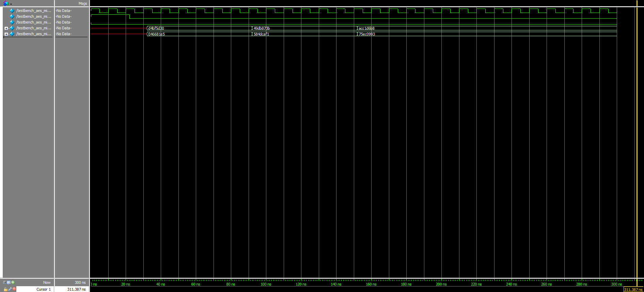Click the 311.387 ns cursor value field
The width and height of the screenshot is (644, 292).
[76, 289]
